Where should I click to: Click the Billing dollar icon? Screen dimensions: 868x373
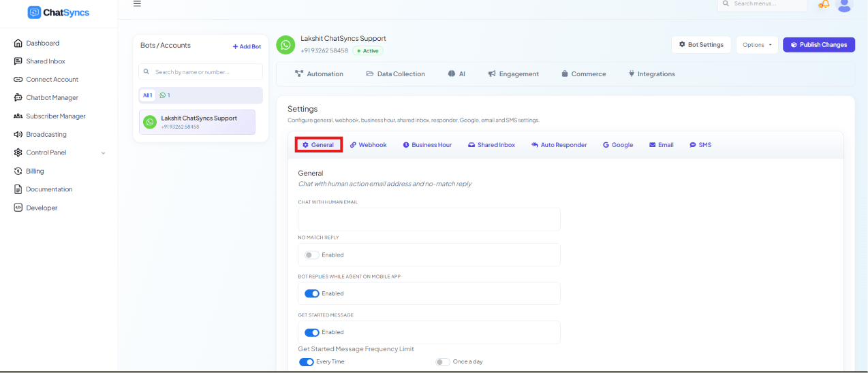tap(18, 171)
